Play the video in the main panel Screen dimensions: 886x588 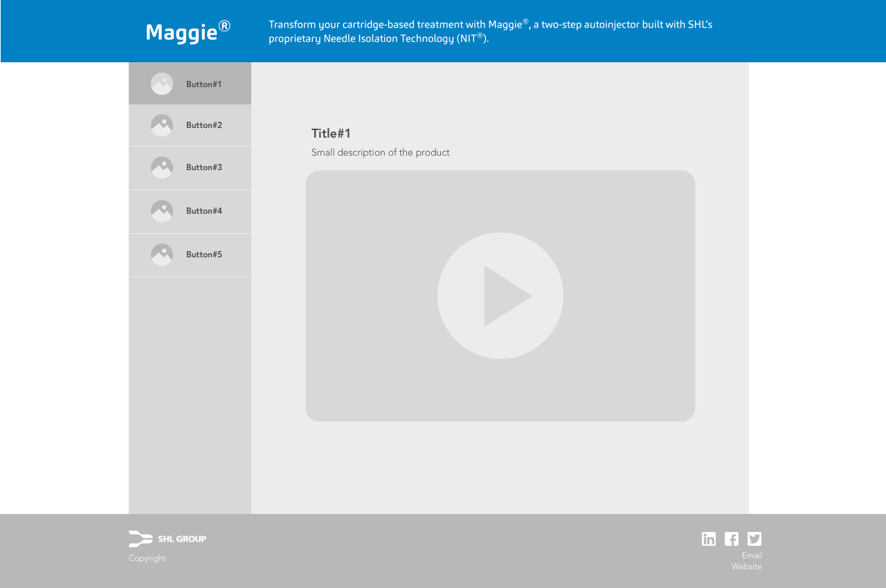click(500, 296)
